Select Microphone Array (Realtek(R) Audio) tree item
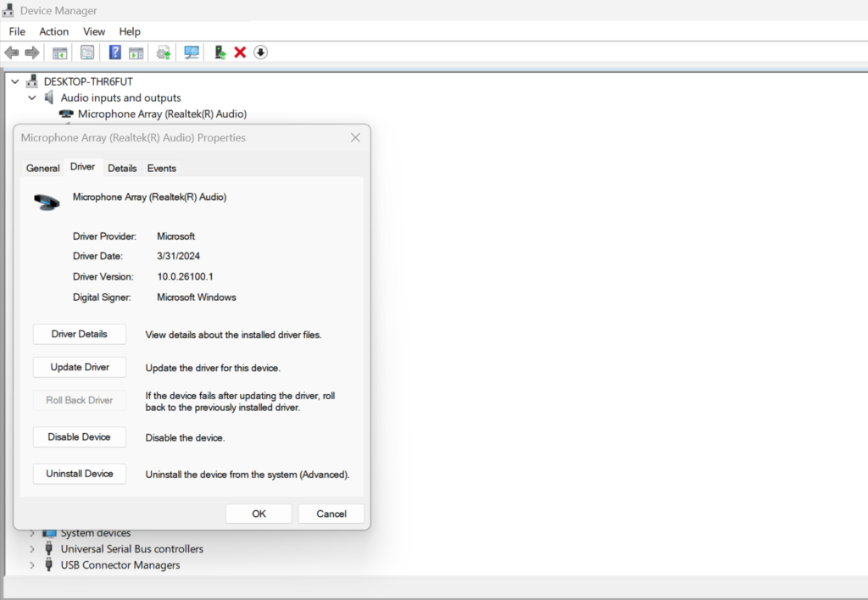868x600 pixels. coord(161,114)
